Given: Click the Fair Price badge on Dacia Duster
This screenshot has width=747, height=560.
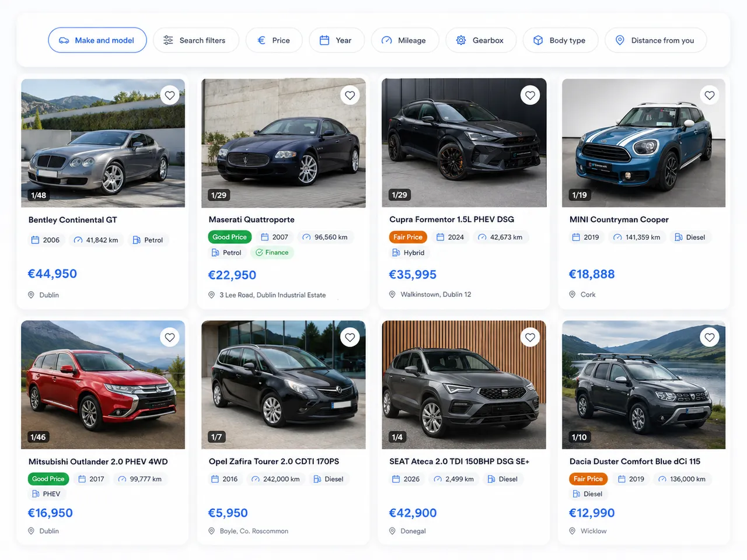Looking at the screenshot, I should coord(588,479).
